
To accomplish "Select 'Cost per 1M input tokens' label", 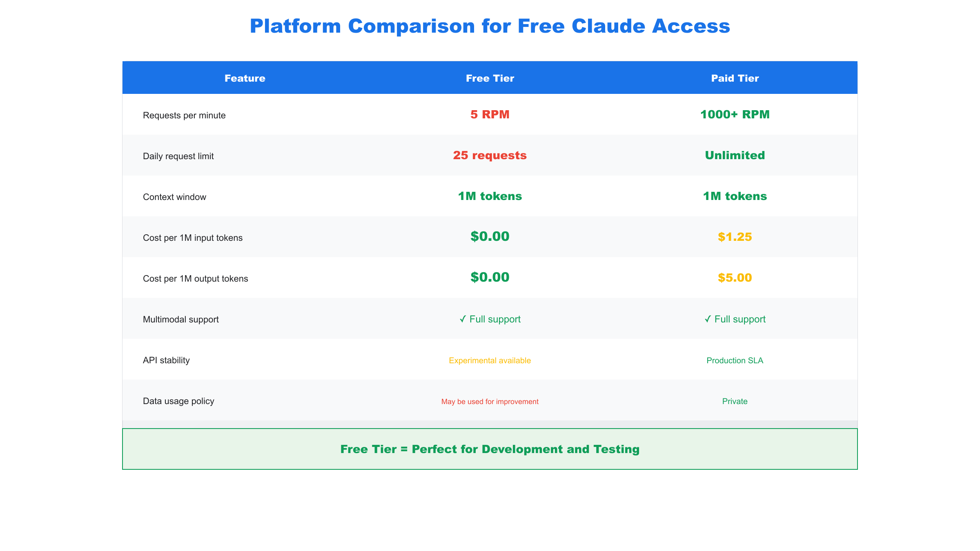I will click(x=193, y=238).
